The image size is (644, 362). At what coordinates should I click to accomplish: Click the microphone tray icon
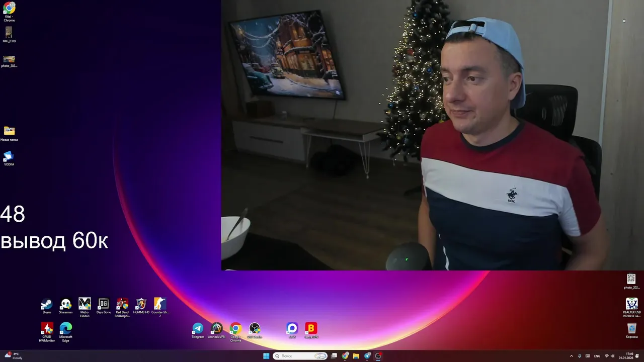pyautogui.click(x=579, y=356)
